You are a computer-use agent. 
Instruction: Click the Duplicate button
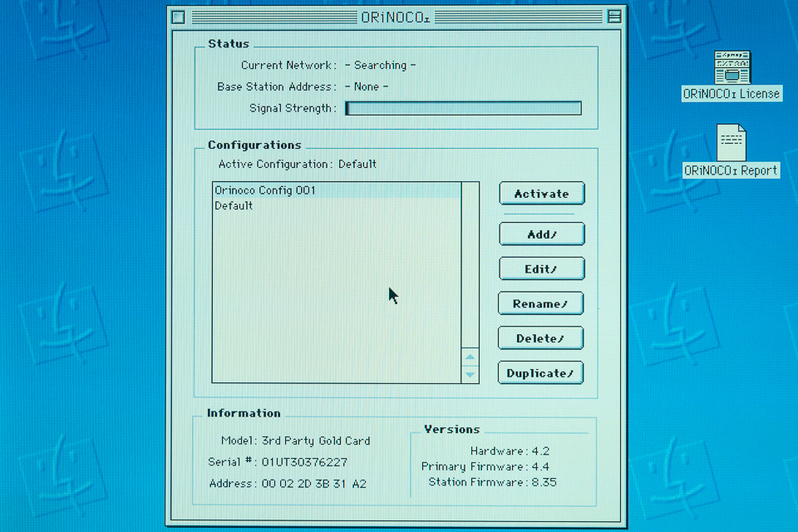coord(540,373)
